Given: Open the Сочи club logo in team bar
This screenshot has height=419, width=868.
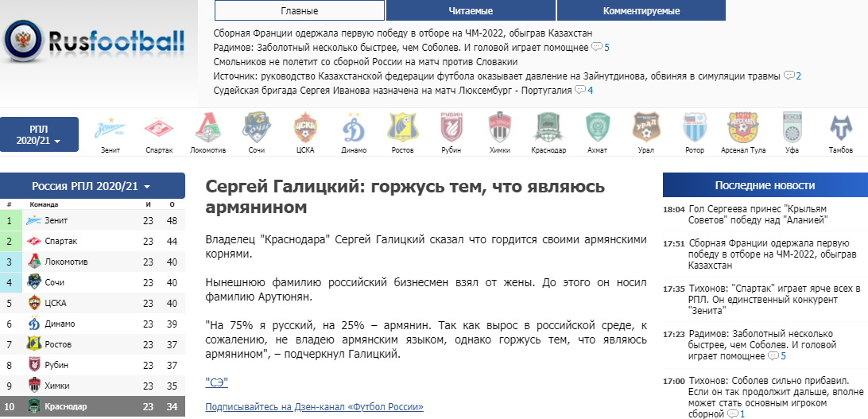Looking at the screenshot, I should (256, 128).
